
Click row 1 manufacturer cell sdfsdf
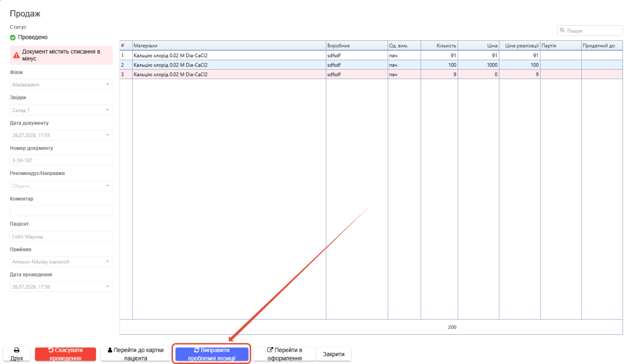point(357,55)
